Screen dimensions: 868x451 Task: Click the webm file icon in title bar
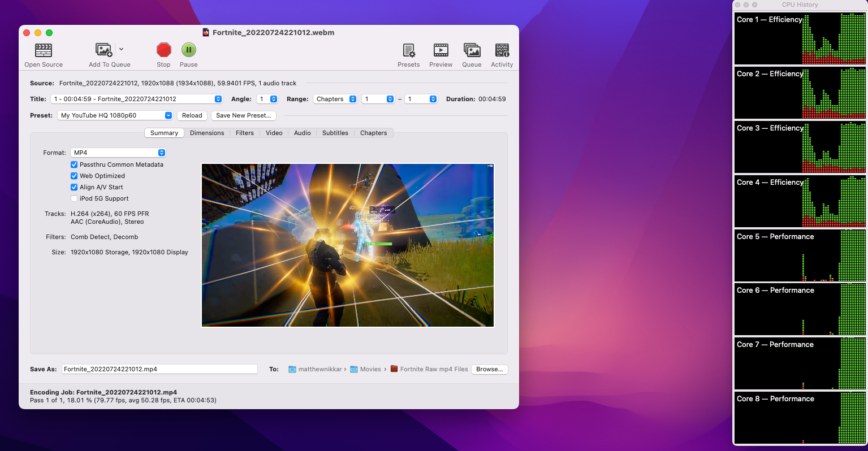(x=206, y=33)
